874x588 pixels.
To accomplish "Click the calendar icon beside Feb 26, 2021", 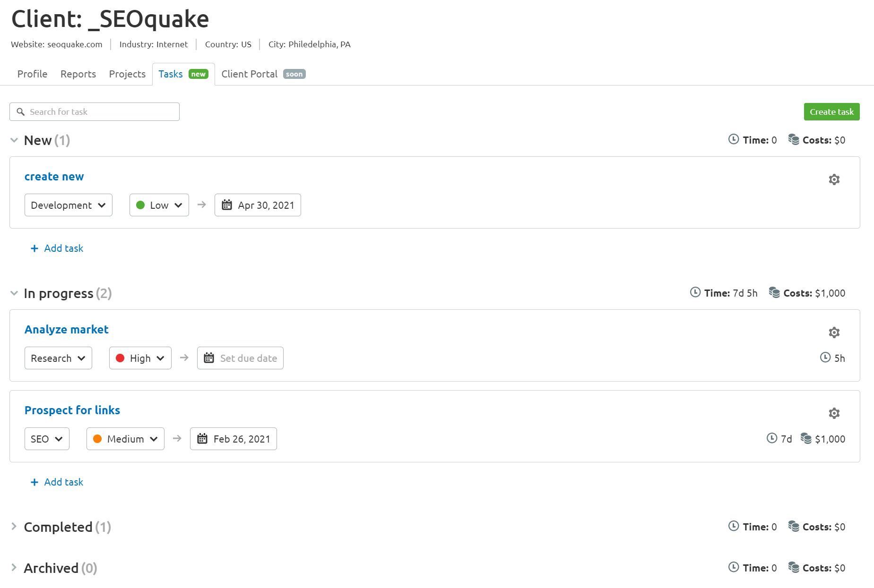I will tap(202, 438).
